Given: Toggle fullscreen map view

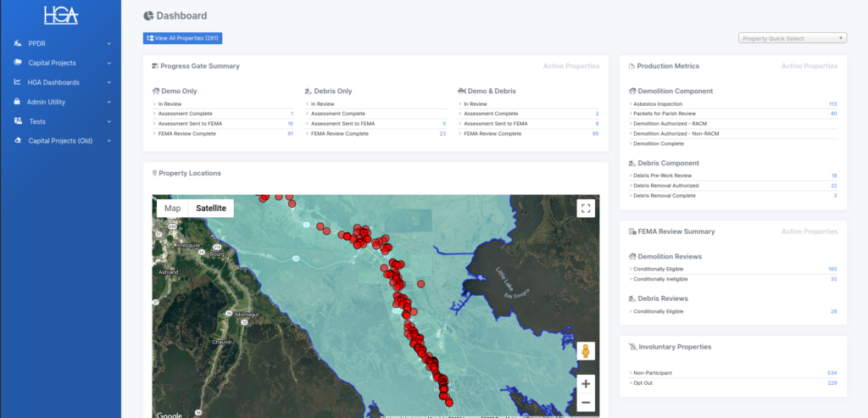Looking at the screenshot, I should pos(586,209).
